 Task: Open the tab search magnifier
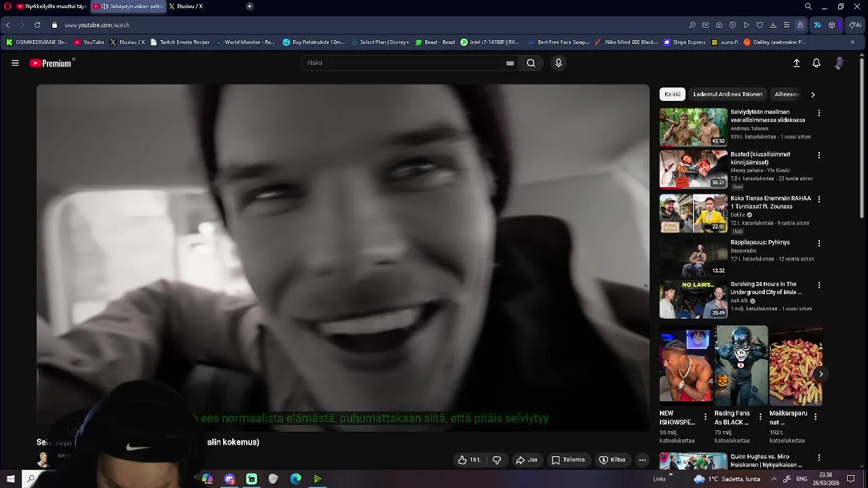(808, 6)
